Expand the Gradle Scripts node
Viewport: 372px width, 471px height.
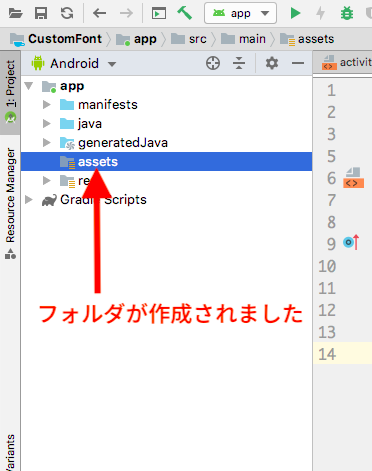tap(29, 200)
